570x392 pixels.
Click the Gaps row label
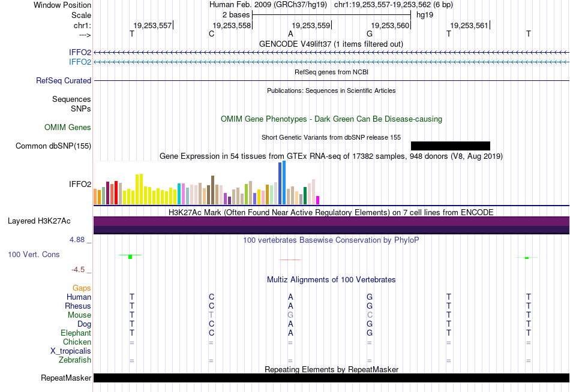click(x=82, y=288)
